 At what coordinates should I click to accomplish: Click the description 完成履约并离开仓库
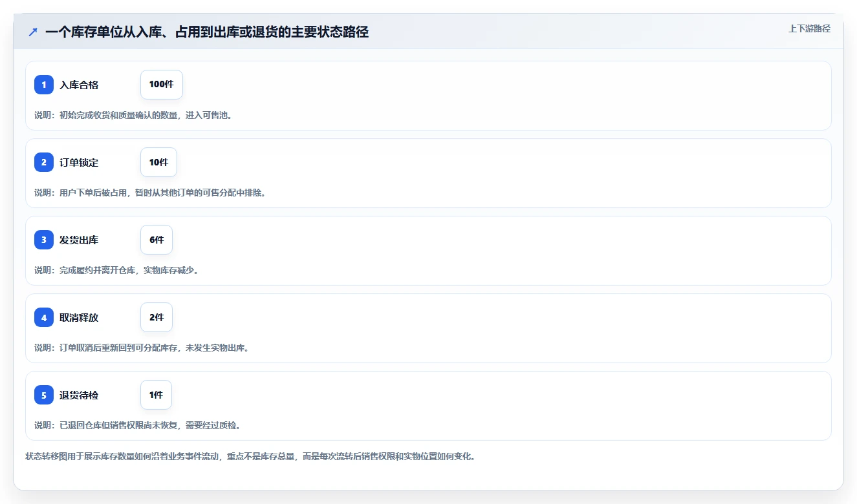98,270
